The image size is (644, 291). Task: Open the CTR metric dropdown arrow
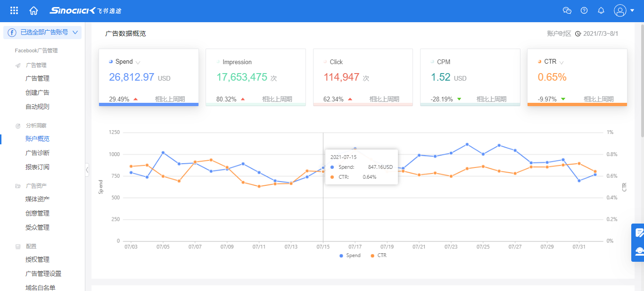click(x=561, y=62)
